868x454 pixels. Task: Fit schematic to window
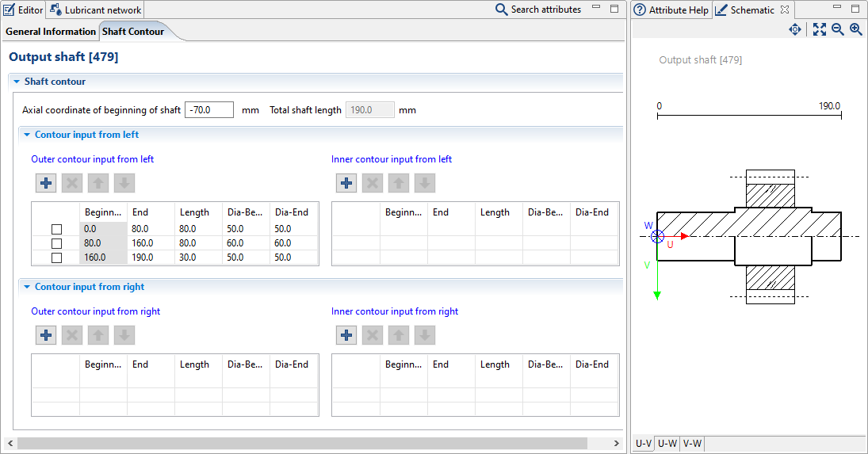[x=820, y=29]
